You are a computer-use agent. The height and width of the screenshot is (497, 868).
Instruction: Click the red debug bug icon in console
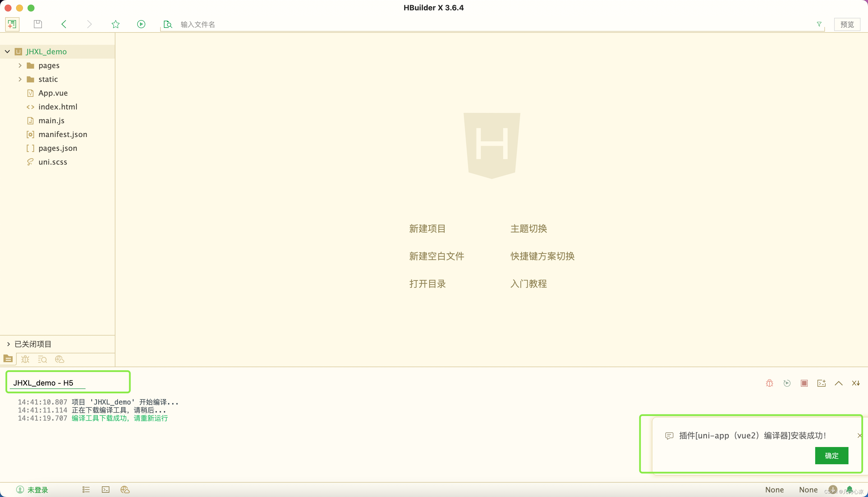pyautogui.click(x=770, y=383)
